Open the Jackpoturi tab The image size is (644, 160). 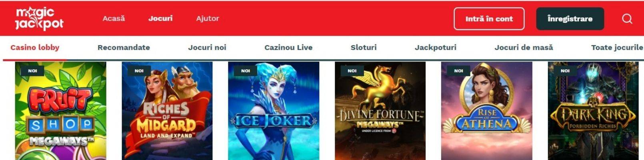click(x=436, y=48)
